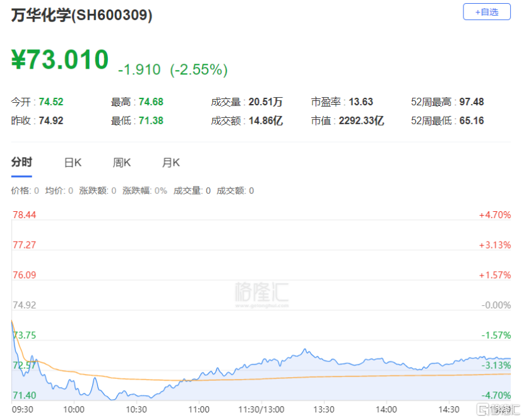The width and height of the screenshot is (524, 420).
Task: Click the 10:30 time axis label
Action: 136,410
